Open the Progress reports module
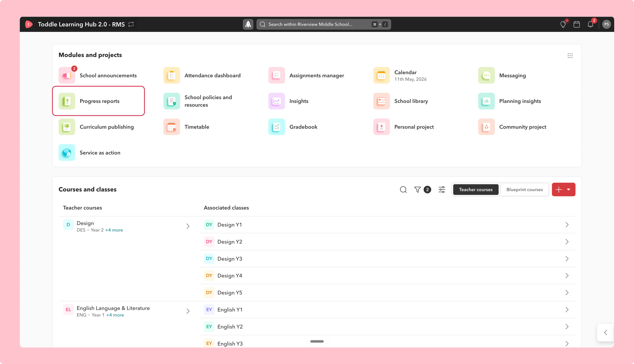This screenshot has width=634, height=364. point(99,101)
